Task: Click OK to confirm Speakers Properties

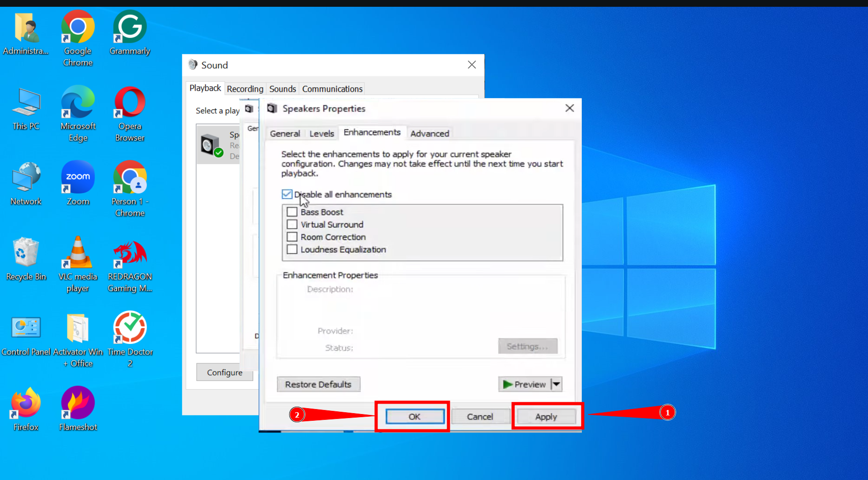Action: 415,417
